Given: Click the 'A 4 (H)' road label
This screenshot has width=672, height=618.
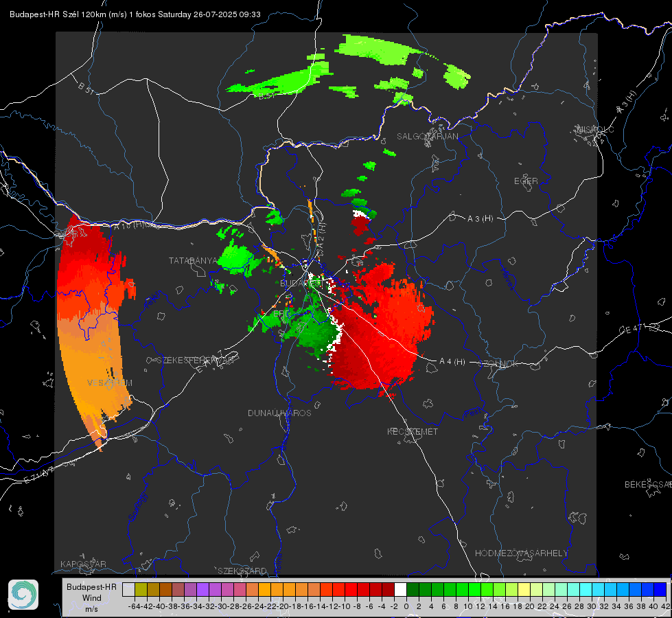Looking at the screenshot, I should [x=452, y=362].
